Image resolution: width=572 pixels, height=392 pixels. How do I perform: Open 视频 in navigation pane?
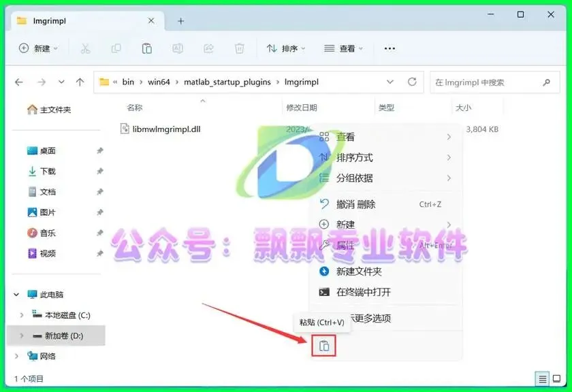point(42,253)
